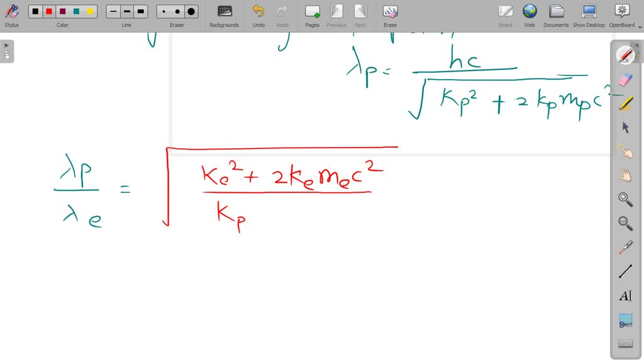Screen dimensions: 644x362
Task: Select the laser pointer tool
Action: [x=625, y=247]
